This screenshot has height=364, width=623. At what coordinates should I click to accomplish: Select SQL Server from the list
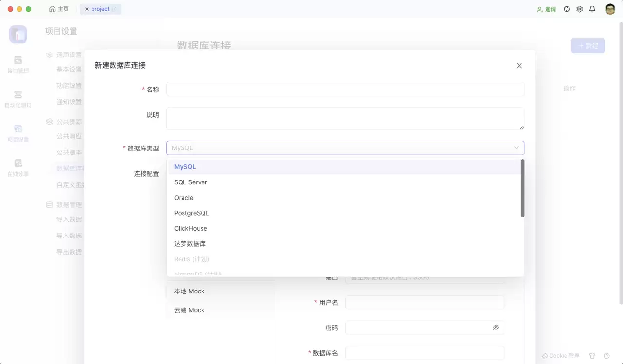345,182
